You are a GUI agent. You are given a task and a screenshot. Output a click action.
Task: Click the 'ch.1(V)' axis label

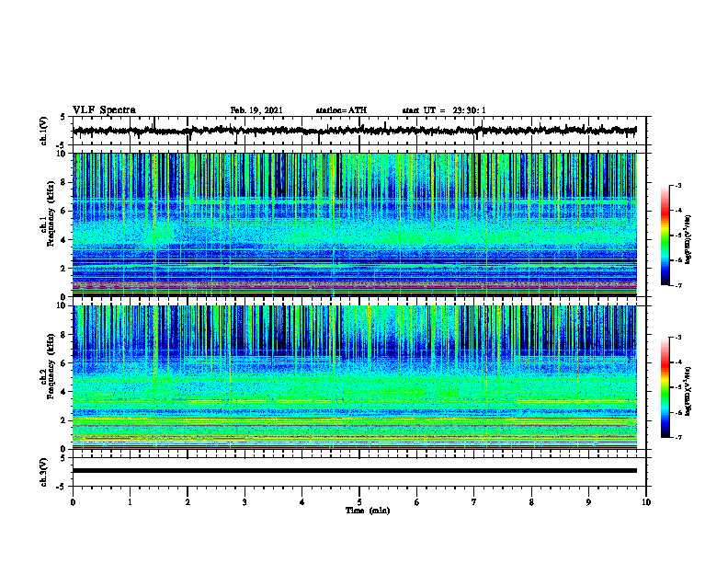(x=44, y=131)
